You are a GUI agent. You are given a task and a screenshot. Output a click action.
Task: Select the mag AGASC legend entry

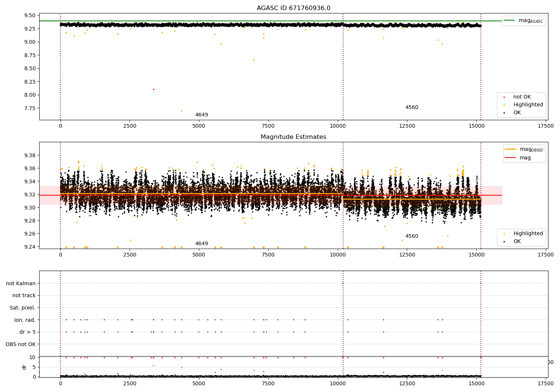click(x=523, y=21)
